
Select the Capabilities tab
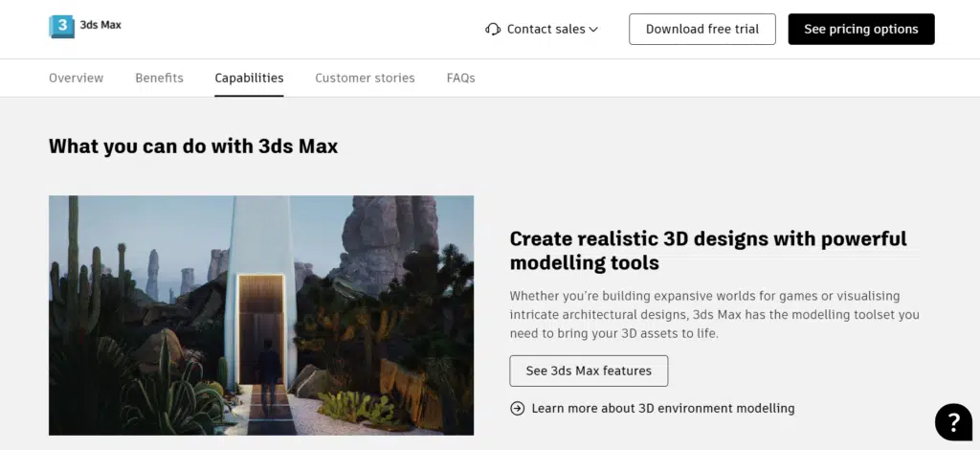[x=249, y=79]
